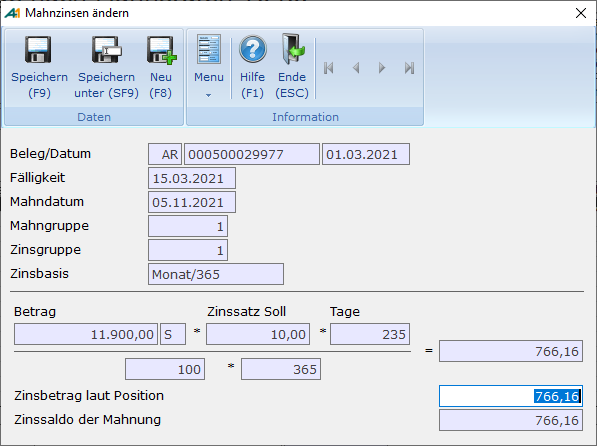Click the Daten ribbon group label

coord(94,117)
